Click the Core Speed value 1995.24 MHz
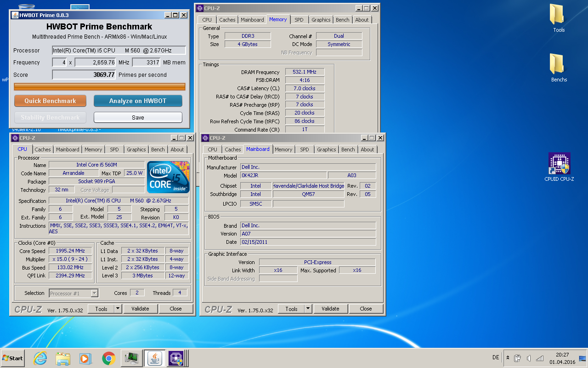The image size is (588, 368). (71, 251)
